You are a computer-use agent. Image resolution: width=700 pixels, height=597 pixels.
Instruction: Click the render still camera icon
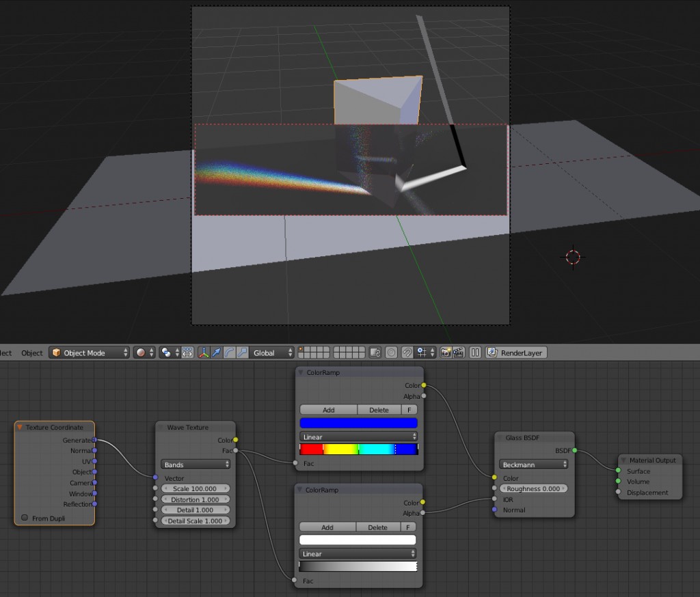(444, 352)
